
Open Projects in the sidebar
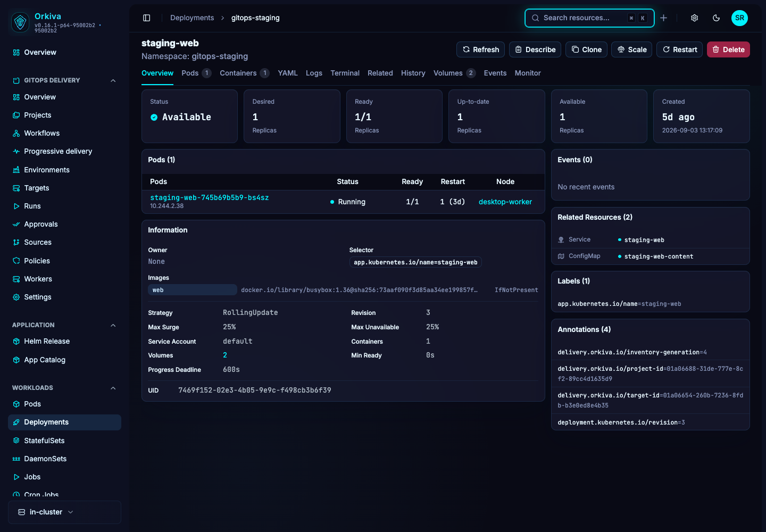(37, 115)
